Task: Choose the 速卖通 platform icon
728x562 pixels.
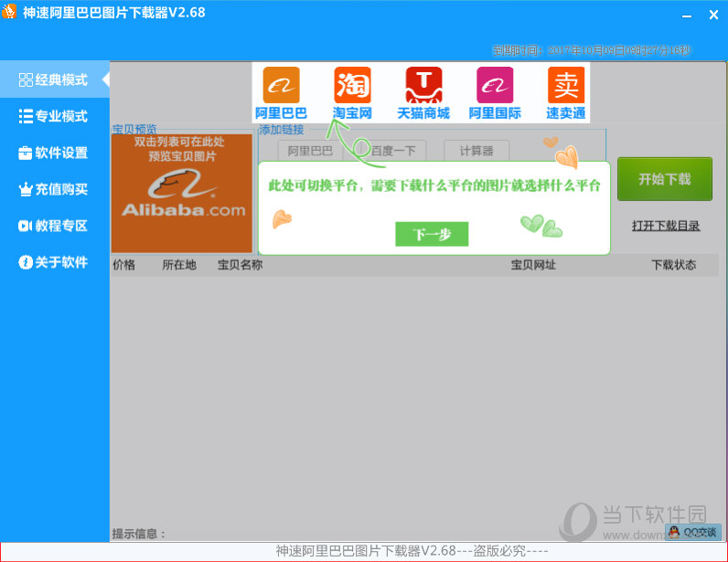Action: click(565, 93)
